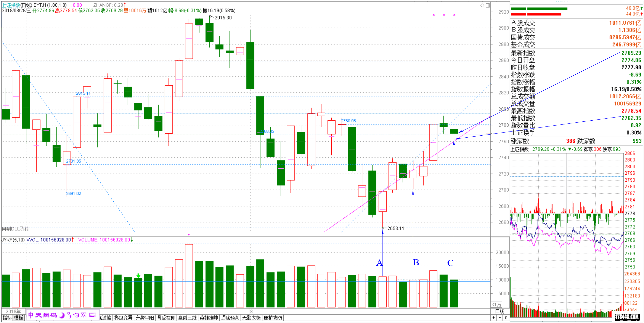Select the 无影太极 indicator tab

click(x=251, y=318)
